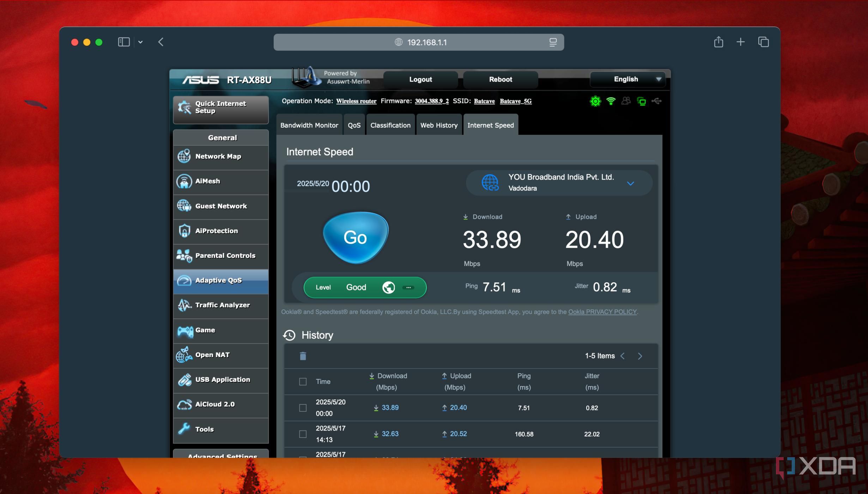Check the select-all checkbox beside Time
This screenshot has height=494, width=868.
click(x=303, y=381)
